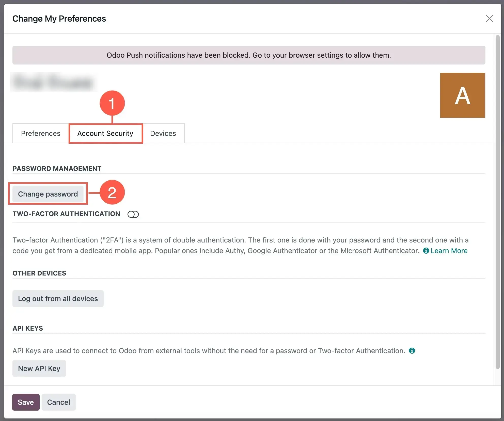Viewport: 504px width, 421px height.
Task: Switch to the Preferences tab
Action: click(x=41, y=133)
